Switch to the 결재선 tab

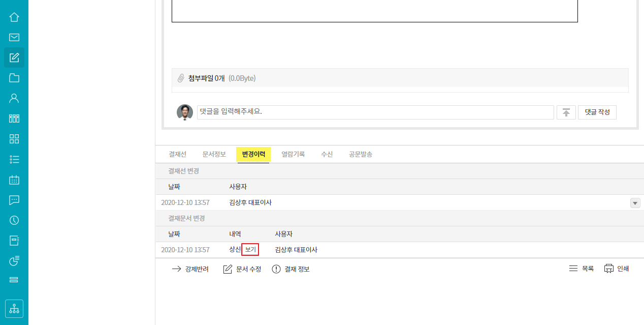(x=178, y=154)
